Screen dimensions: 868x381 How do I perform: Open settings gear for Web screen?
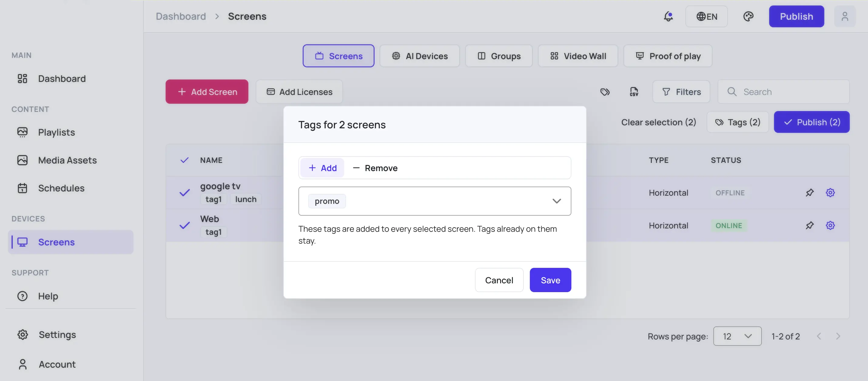[x=830, y=225]
